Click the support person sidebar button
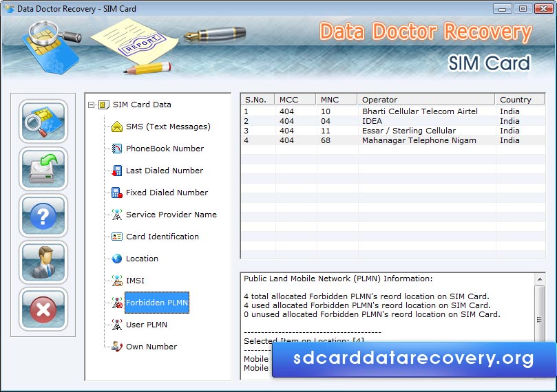The image size is (557, 392). pyautogui.click(x=43, y=262)
